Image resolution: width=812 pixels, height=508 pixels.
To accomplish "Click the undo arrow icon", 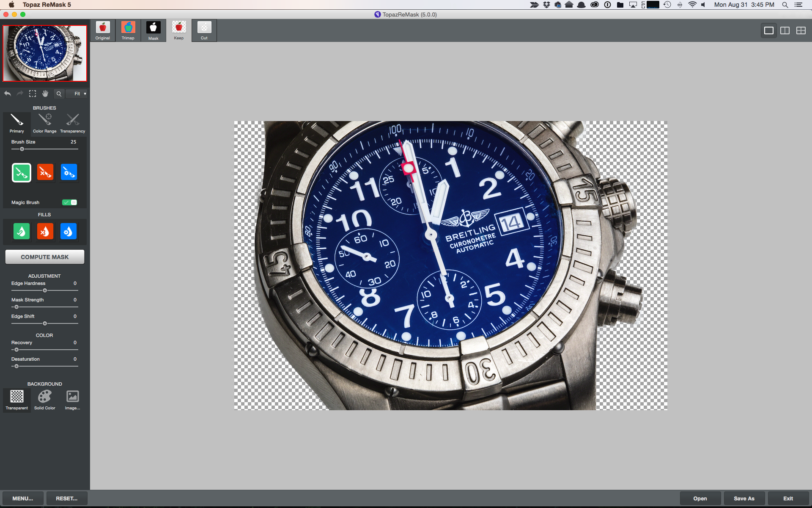I will (8, 94).
